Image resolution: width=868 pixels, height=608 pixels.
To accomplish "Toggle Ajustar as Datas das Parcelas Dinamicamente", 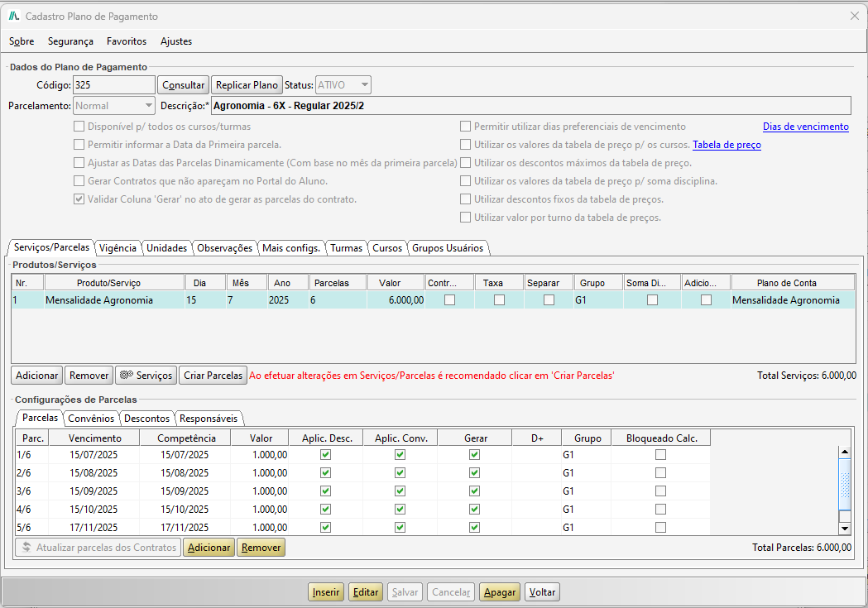I will pyautogui.click(x=79, y=163).
